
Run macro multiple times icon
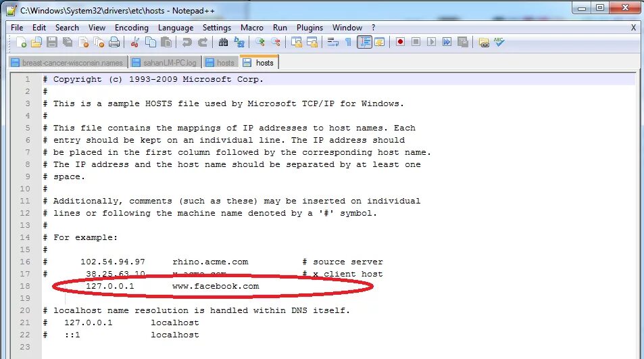[x=447, y=42]
